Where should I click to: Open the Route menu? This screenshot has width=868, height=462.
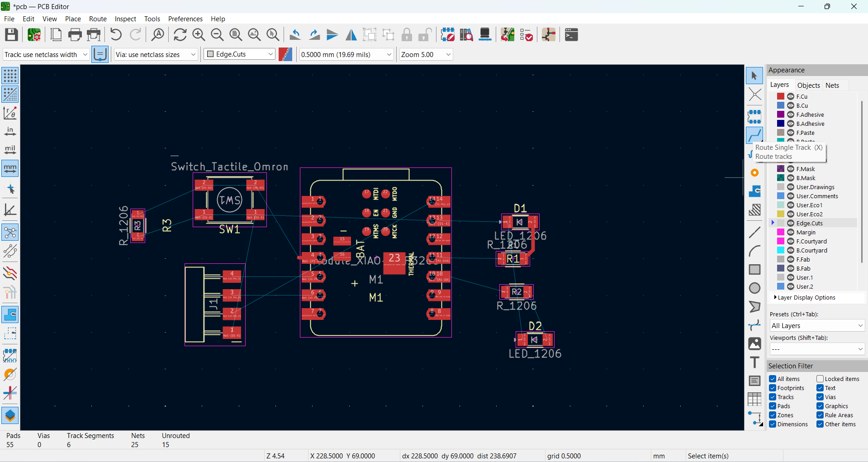tap(98, 19)
